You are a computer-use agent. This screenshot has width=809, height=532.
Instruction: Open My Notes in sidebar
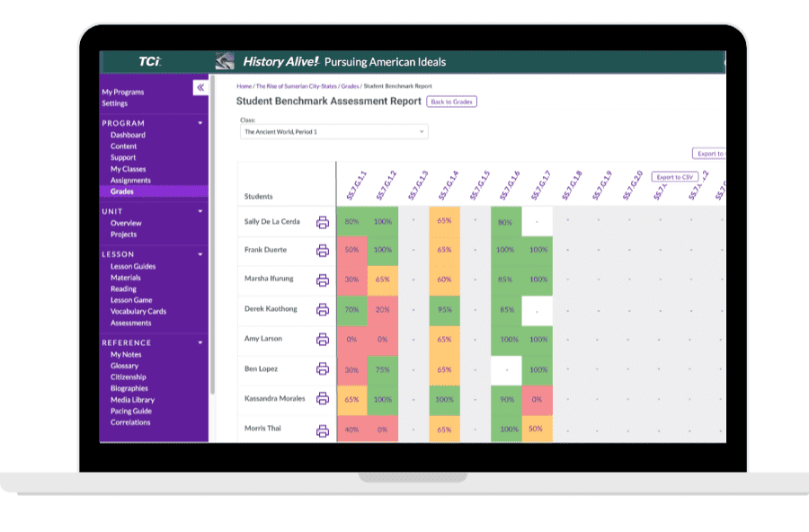pos(126,354)
